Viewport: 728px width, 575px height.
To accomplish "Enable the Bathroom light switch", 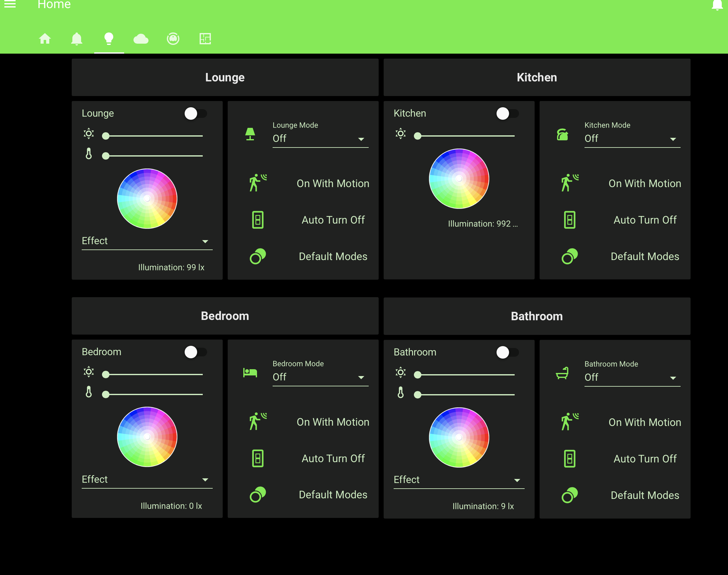I will coord(507,352).
